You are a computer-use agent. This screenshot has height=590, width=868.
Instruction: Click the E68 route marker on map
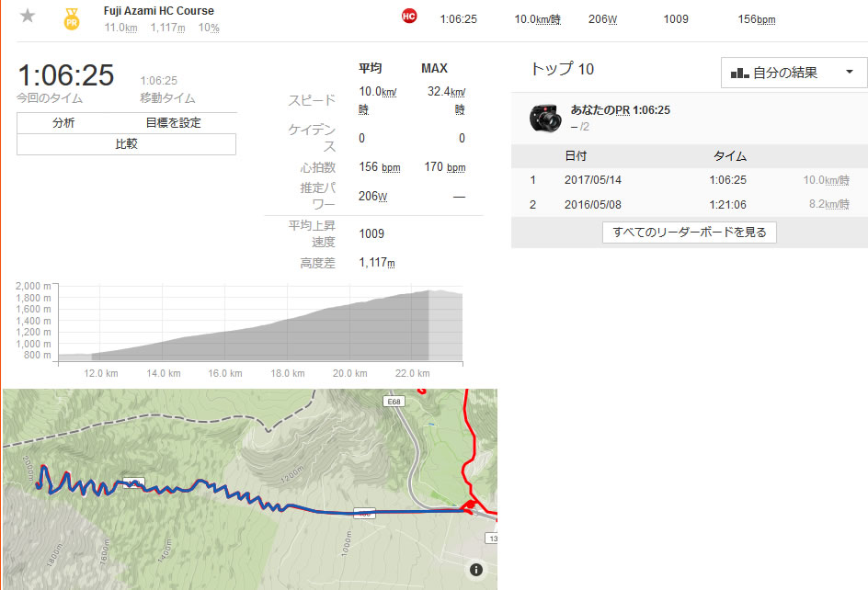pos(394,402)
